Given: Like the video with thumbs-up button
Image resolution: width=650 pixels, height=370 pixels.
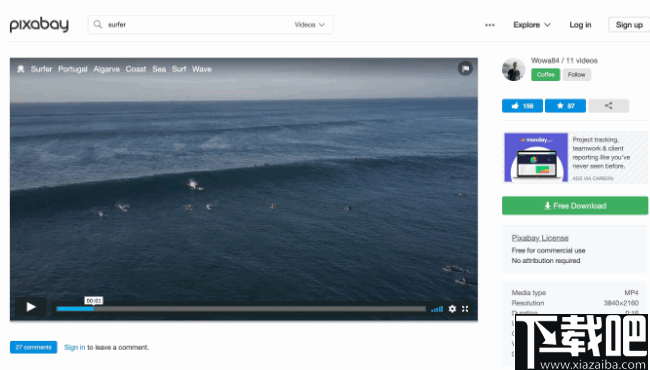Looking at the screenshot, I should [x=522, y=106].
